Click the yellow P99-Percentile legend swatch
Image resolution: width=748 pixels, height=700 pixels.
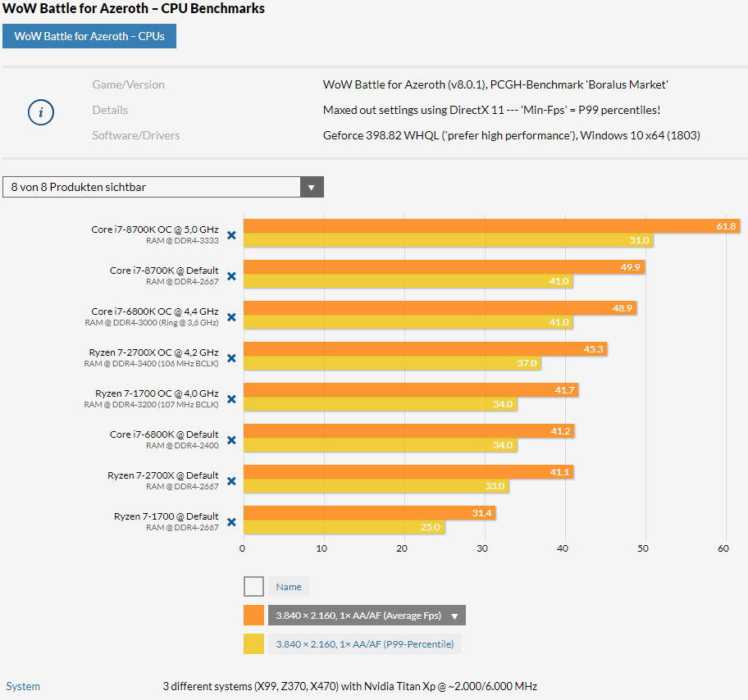pos(253,643)
